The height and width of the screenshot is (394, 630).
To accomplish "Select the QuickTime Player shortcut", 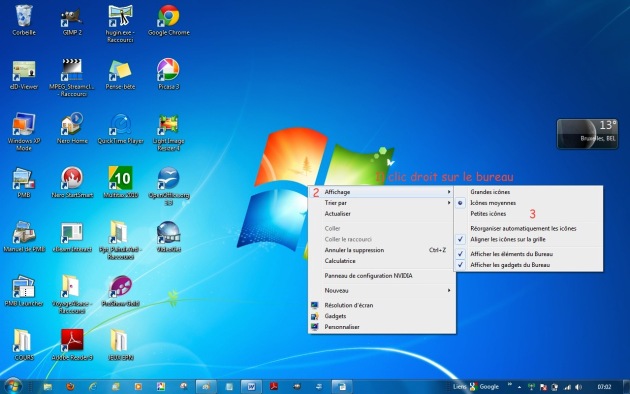I will pos(121,129).
